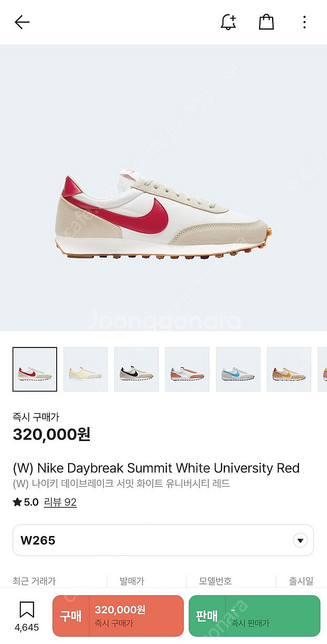
Task: Expand the W265 size dropdown arrow
Action: 300,541
